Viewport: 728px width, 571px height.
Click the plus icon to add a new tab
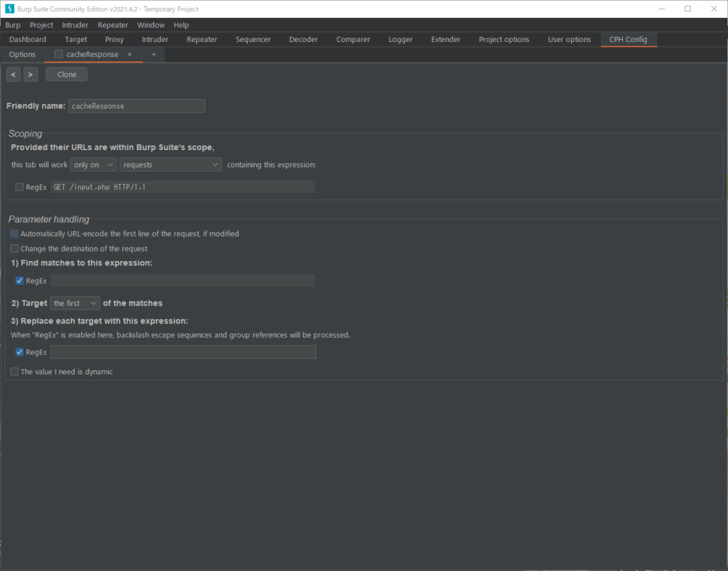tap(154, 54)
